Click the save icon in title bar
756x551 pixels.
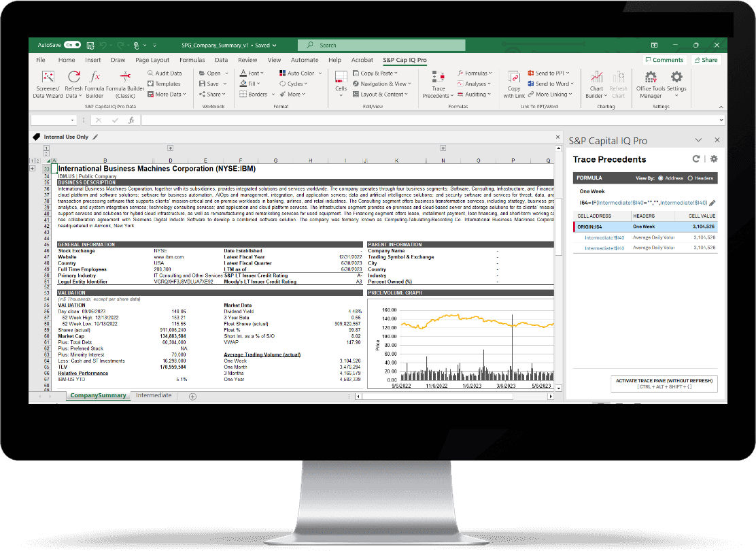[x=90, y=46]
